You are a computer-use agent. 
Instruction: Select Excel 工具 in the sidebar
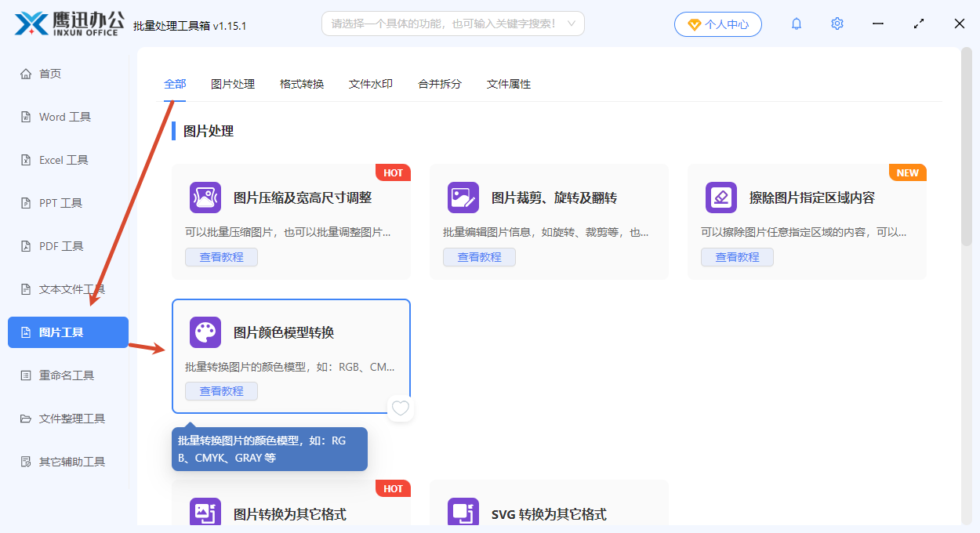tap(68, 160)
